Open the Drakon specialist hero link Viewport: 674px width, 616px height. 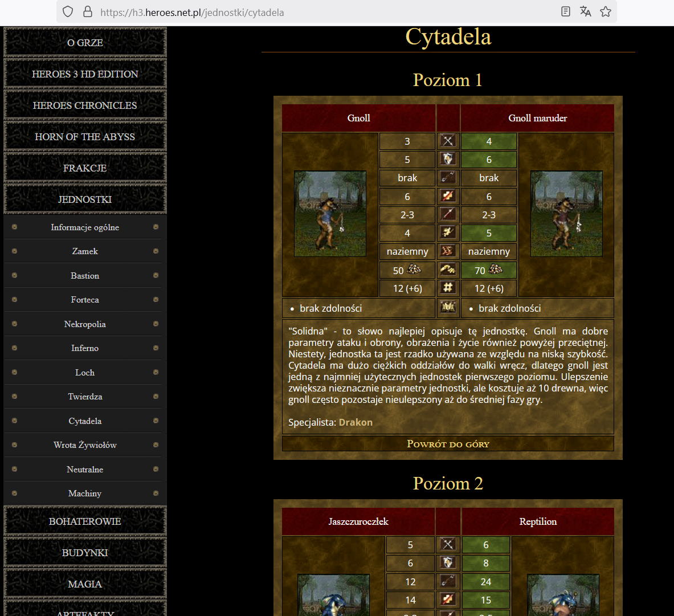(356, 422)
